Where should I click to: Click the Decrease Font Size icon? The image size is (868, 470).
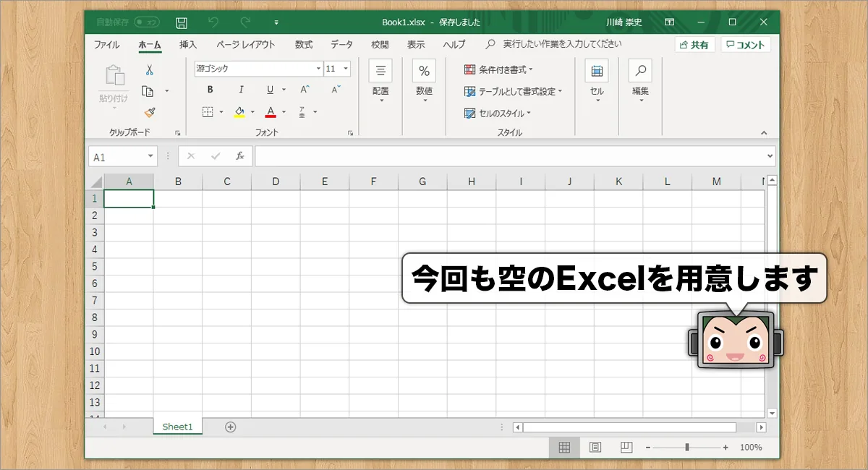click(336, 90)
